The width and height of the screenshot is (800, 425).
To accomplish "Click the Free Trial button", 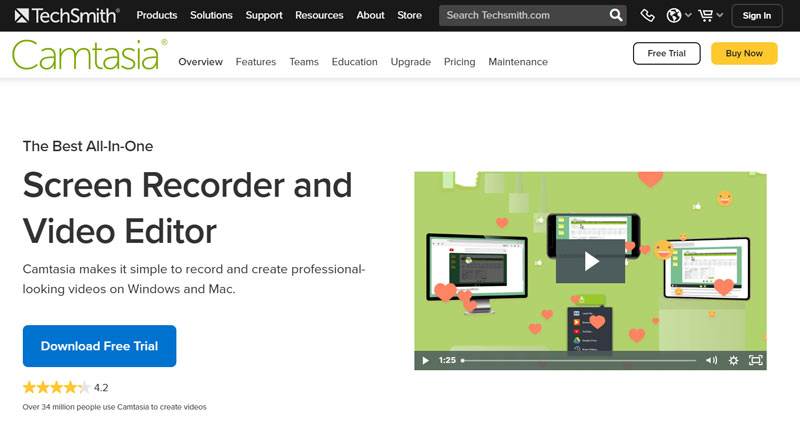I will [666, 53].
